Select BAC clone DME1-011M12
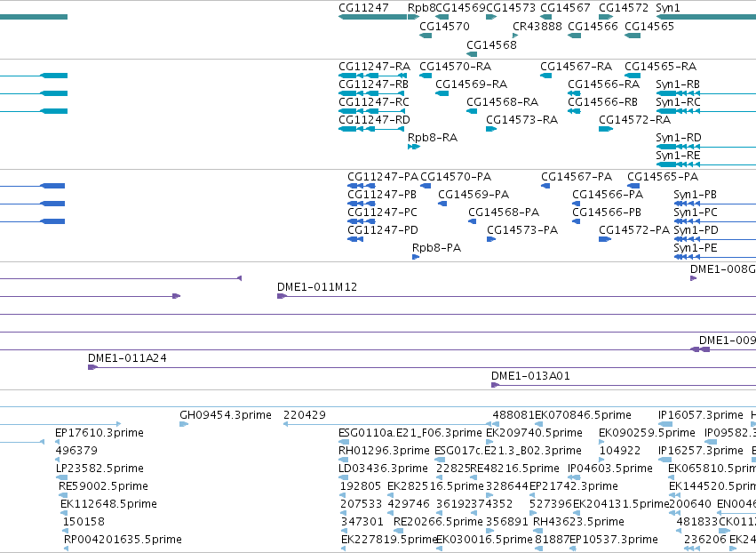The width and height of the screenshot is (756, 553). click(x=317, y=287)
